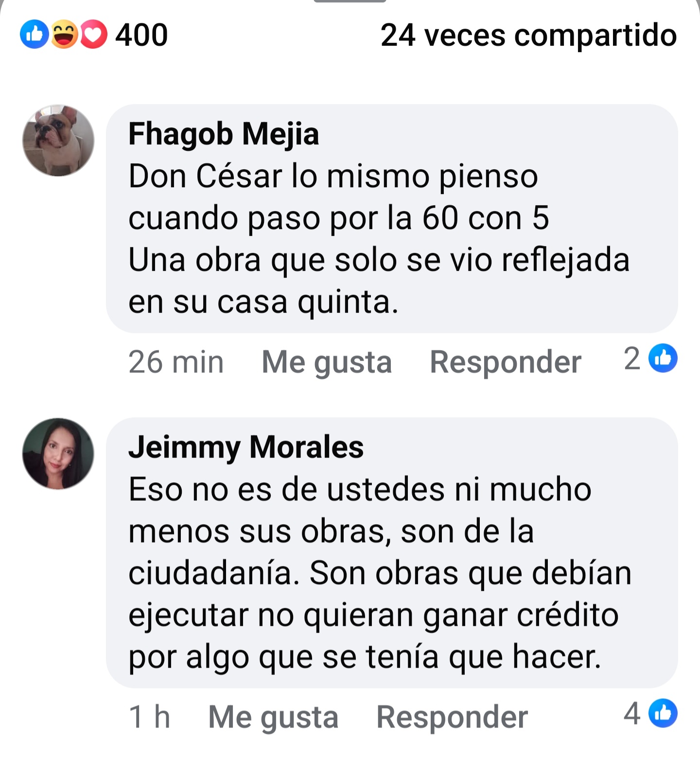
Task: Open Fhagob Mejia's dog profile picture
Action: click(58, 141)
